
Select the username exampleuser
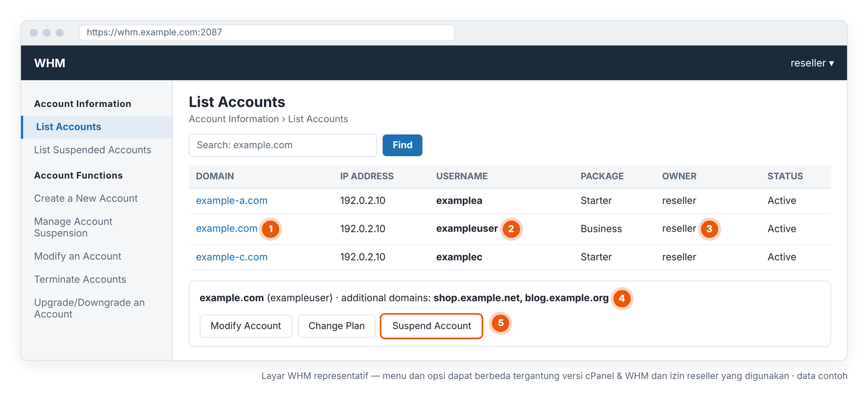click(467, 229)
